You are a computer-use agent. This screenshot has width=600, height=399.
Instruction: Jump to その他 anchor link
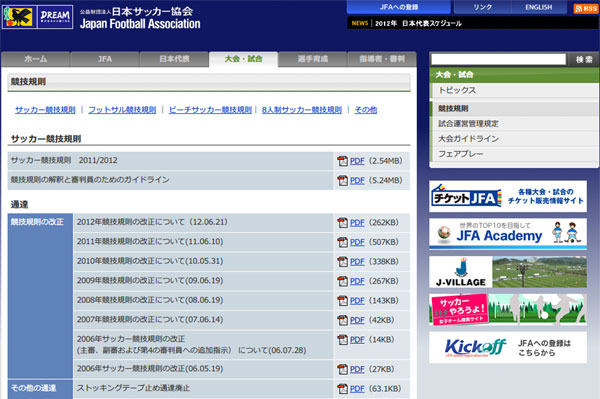365,110
